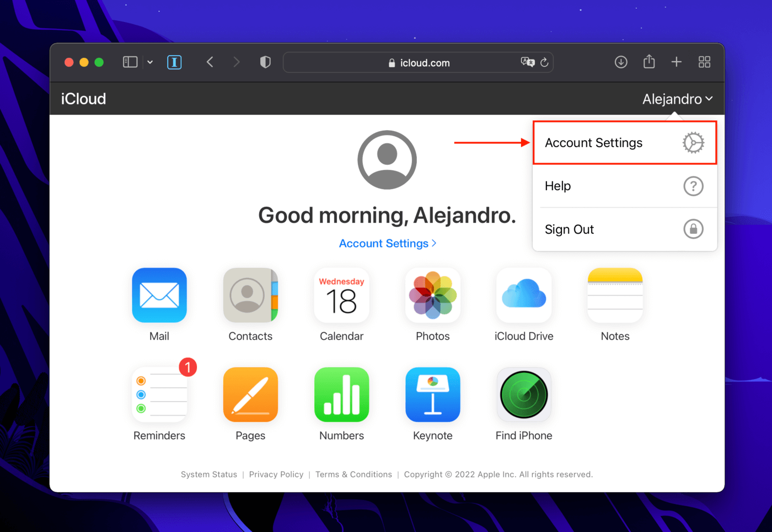The image size is (772, 532).
Task: Open the Contacts app icon
Action: click(x=250, y=295)
